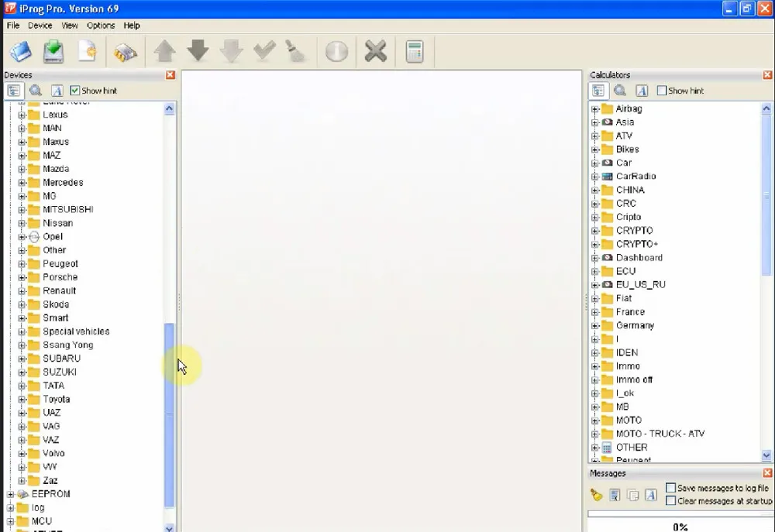
Task: Expand the Opel tree node
Action: [22, 237]
